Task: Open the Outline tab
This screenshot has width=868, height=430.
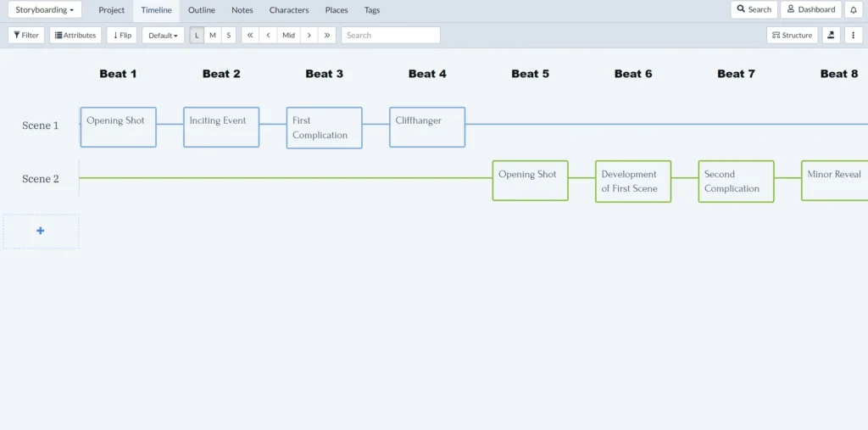Action: click(202, 10)
